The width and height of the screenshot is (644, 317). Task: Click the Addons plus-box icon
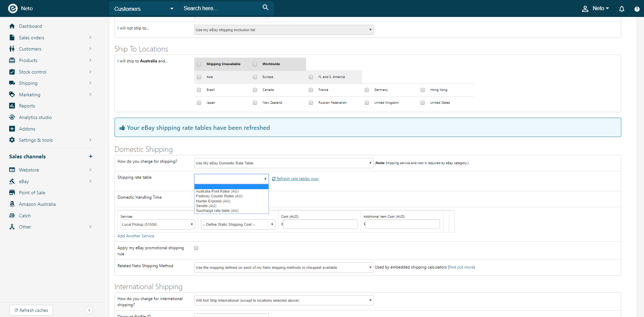(x=12, y=129)
